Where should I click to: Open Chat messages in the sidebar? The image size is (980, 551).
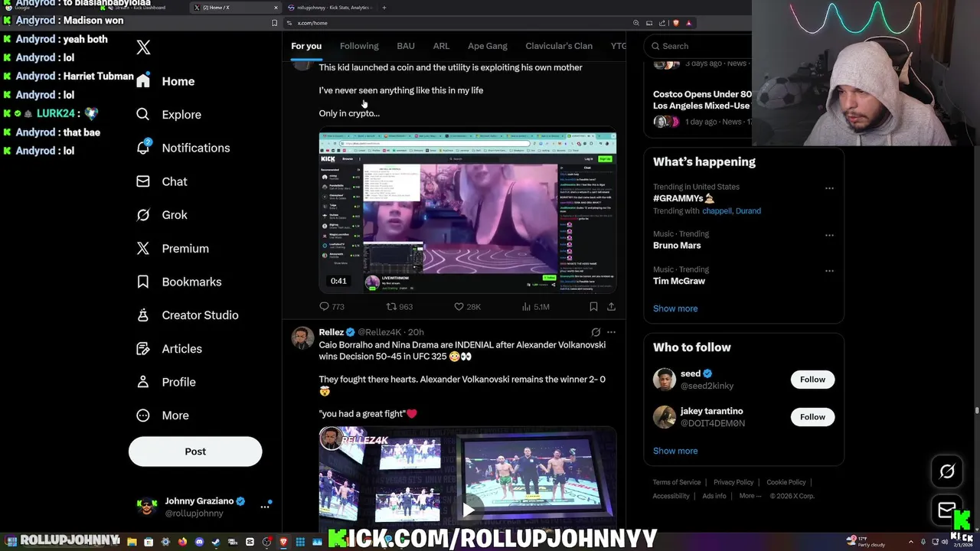pos(162,181)
